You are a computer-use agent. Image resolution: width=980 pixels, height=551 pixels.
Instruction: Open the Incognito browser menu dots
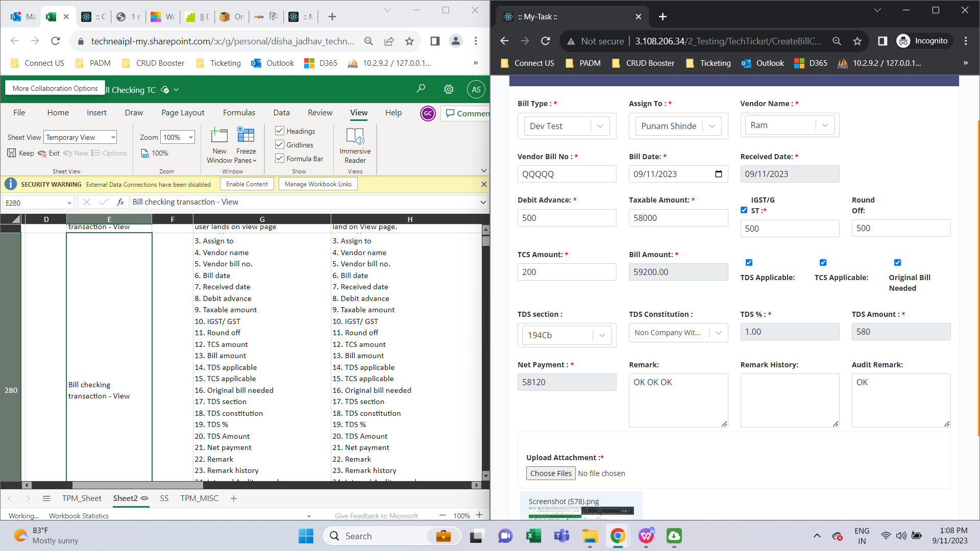tap(966, 41)
